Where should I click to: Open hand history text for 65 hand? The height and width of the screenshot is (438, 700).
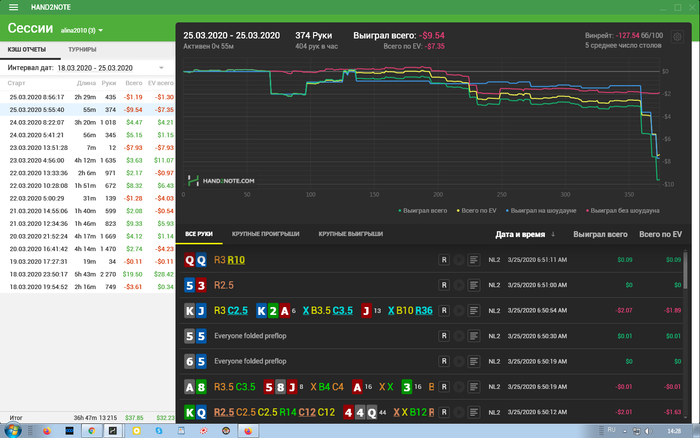click(x=474, y=361)
